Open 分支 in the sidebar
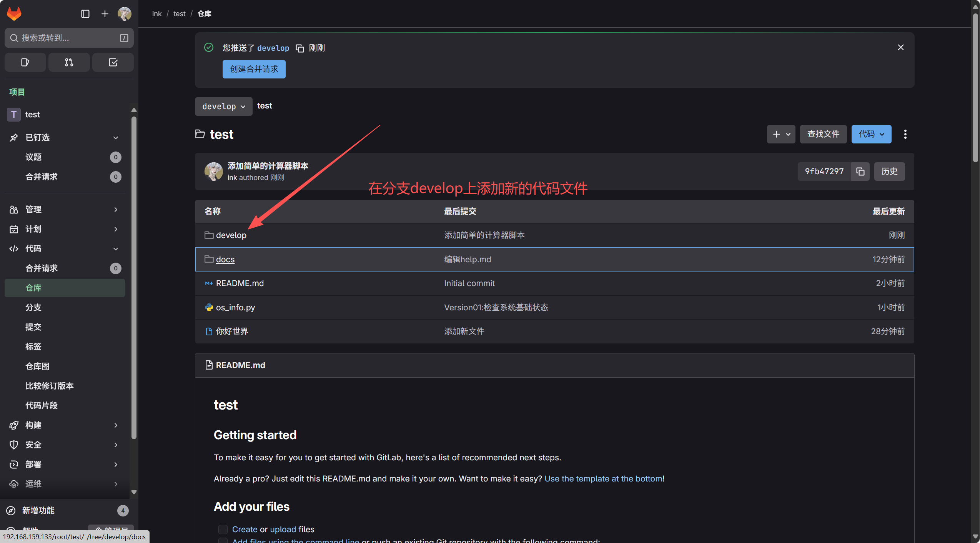 33,307
